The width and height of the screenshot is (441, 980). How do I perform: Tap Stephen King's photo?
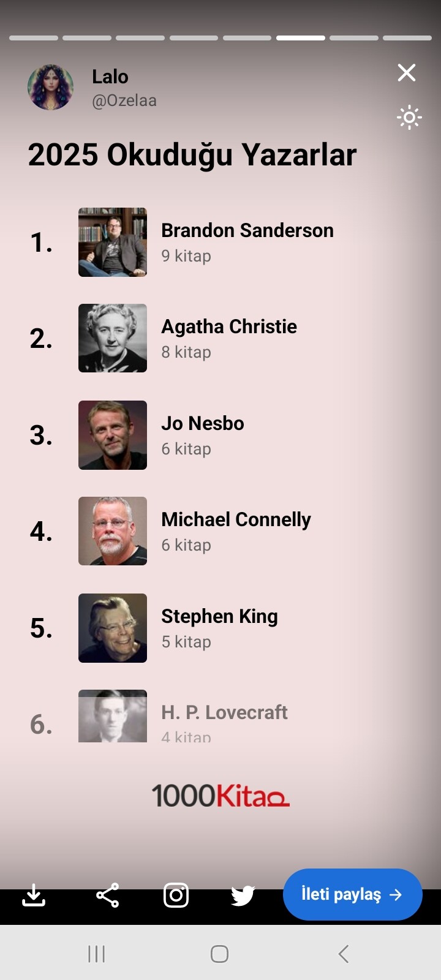113,628
